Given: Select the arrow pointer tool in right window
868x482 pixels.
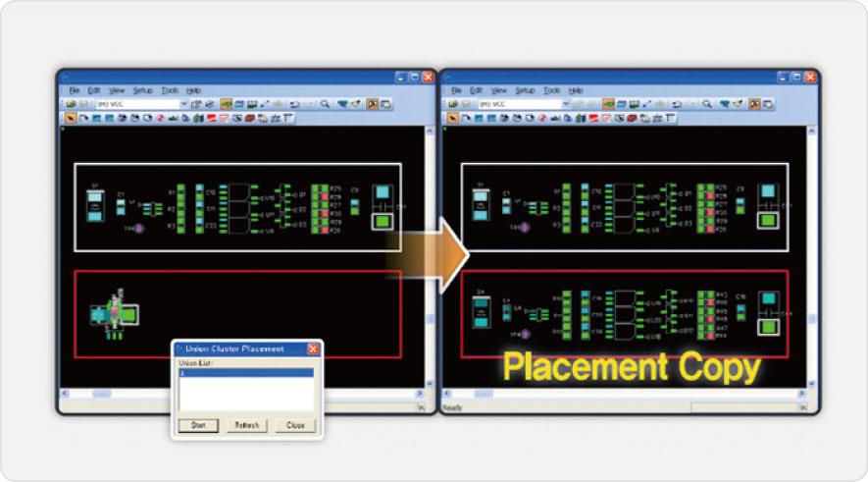Looking at the screenshot, I should [451, 117].
